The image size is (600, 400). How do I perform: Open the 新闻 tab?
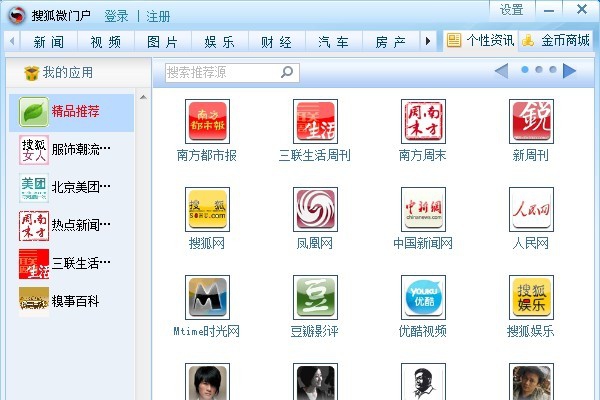tap(49, 42)
